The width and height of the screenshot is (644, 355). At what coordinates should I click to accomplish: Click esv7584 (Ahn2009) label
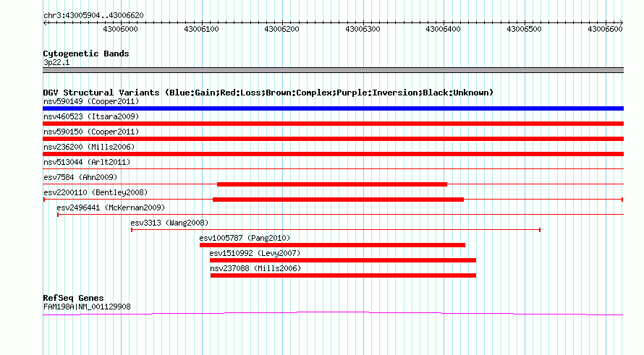click(x=80, y=177)
